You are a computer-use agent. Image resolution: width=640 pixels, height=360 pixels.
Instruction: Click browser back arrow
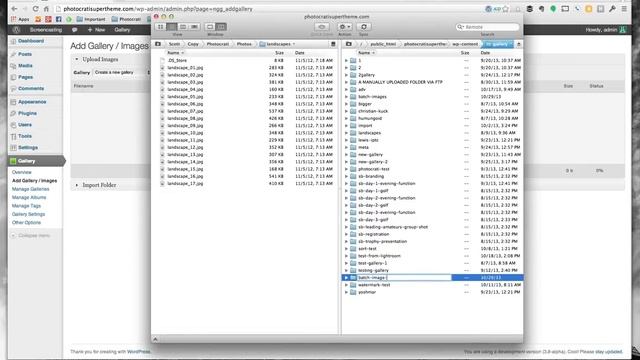[14, 9]
